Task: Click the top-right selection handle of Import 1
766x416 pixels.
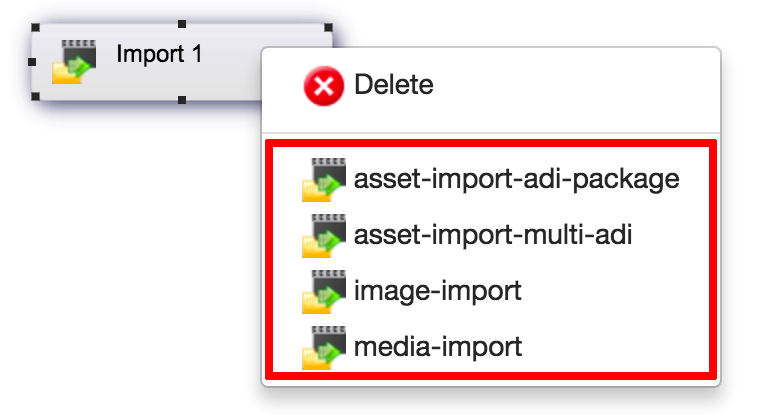Action: [x=328, y=27]
